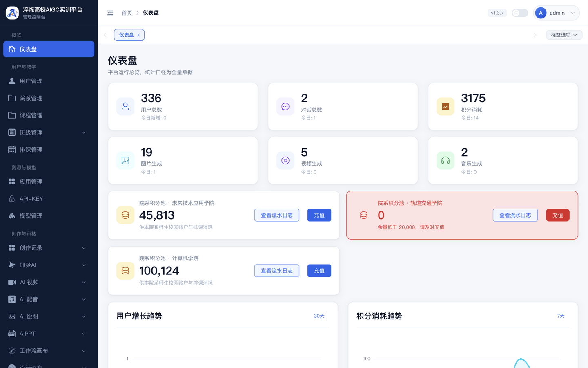Screen dimensions: 588x368
Task: Go to 课程管理 page
Action: [49, 115]
